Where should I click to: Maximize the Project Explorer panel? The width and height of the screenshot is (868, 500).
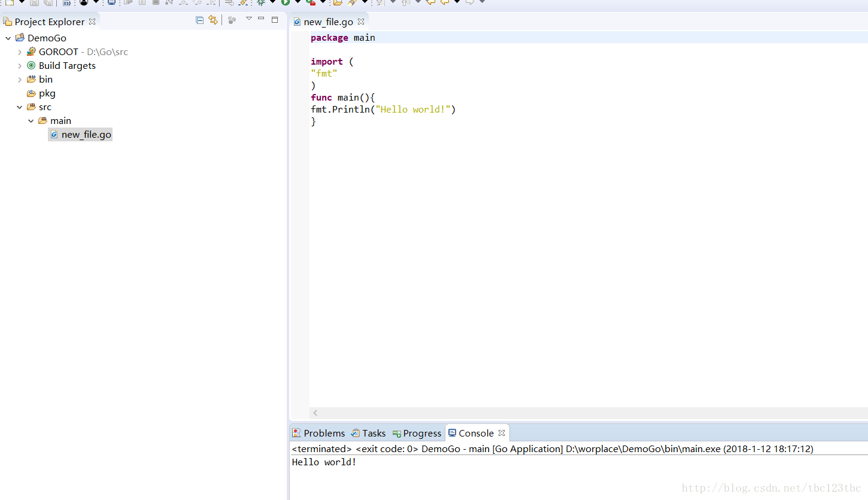click(275, 20)
